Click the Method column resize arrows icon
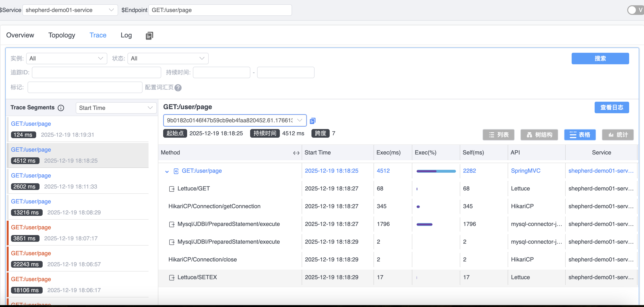Viewport: 644px width, 307px height. coord(296,153)
